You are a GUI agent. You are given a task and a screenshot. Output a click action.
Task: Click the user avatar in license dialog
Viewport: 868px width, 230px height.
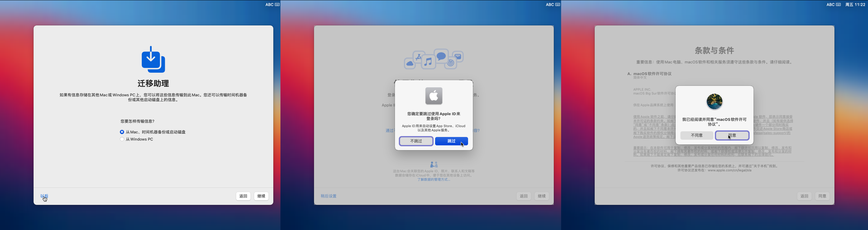point(714,102)
